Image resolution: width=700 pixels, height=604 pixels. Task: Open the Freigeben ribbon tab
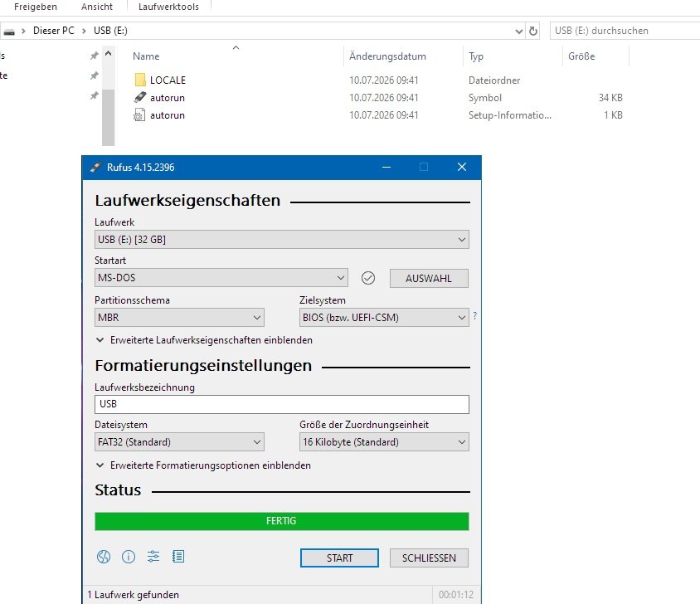pyautogui.click(x=36, y=7)
